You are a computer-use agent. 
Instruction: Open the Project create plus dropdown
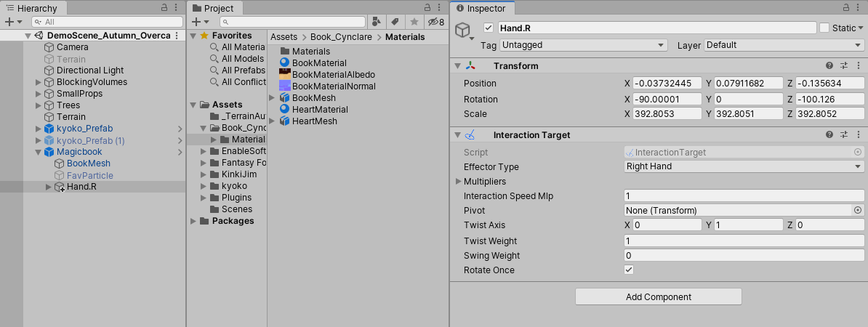[x=200, y=22]
